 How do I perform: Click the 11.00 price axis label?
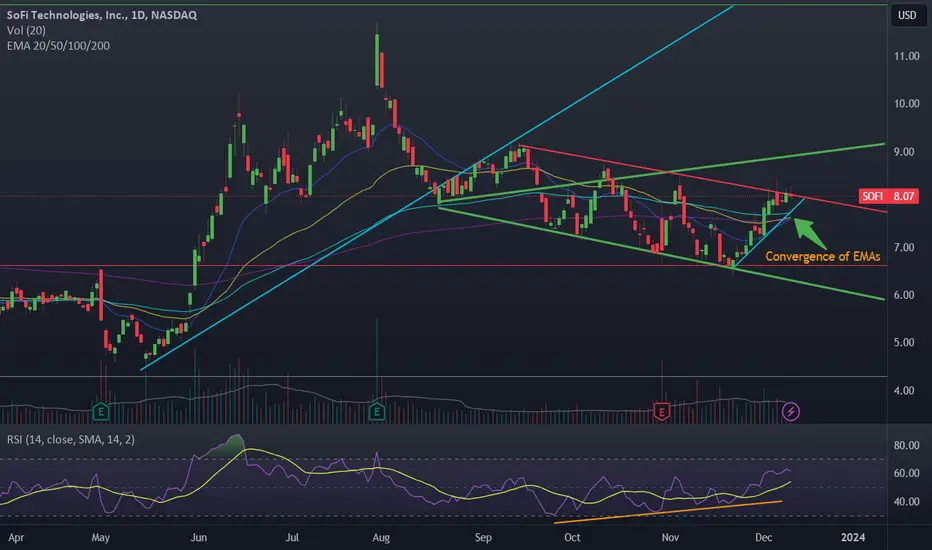click(x=907, y=56)
